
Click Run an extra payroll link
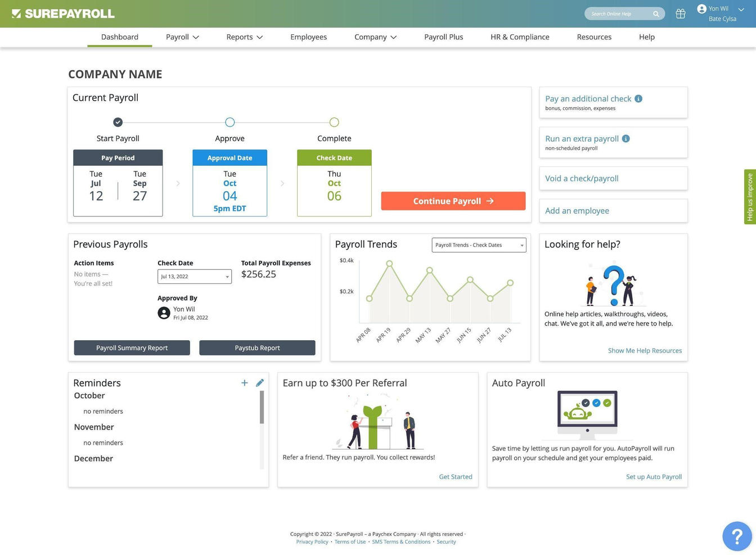[582, 138]
